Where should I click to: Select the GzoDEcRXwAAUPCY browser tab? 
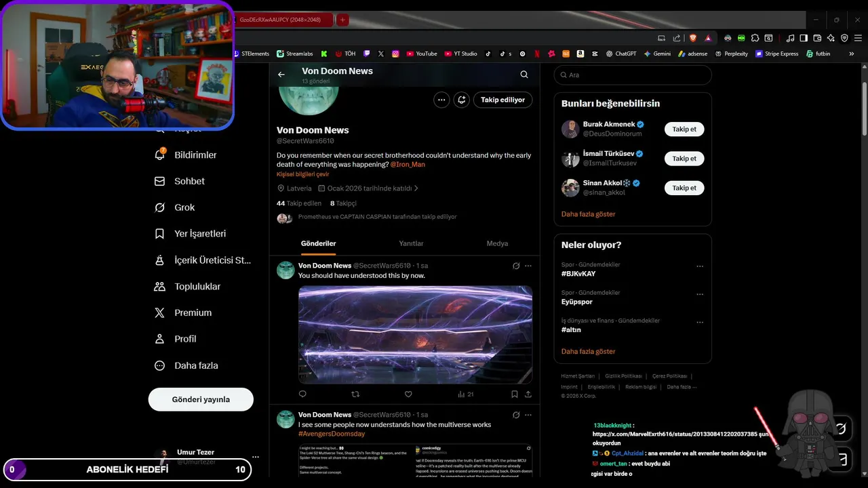[283, 20]
